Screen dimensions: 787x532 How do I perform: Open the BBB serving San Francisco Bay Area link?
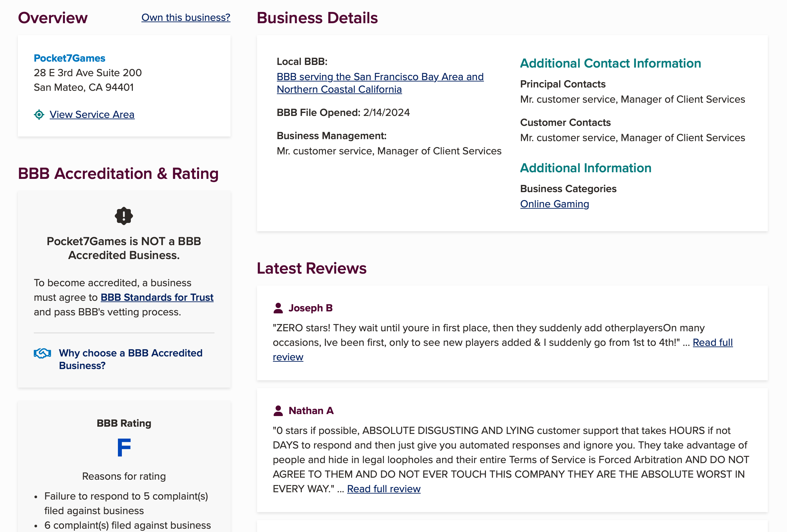tap(380, 82)
